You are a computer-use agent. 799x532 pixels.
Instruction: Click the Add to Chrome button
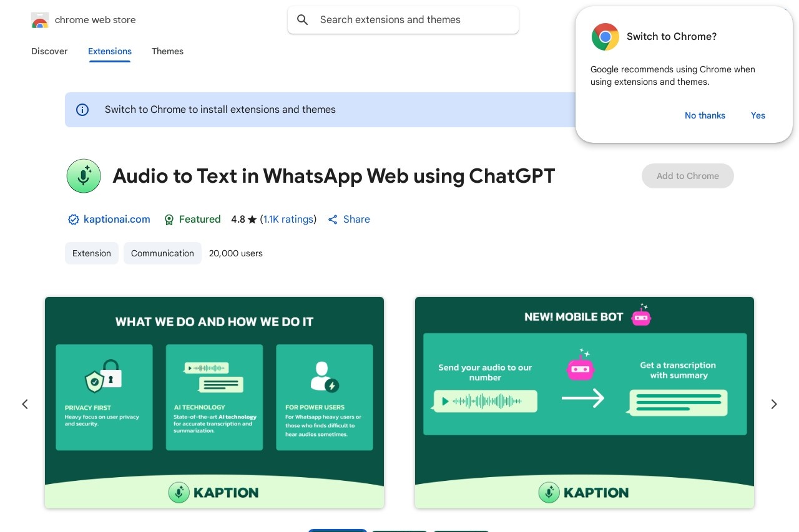(688, 176)
